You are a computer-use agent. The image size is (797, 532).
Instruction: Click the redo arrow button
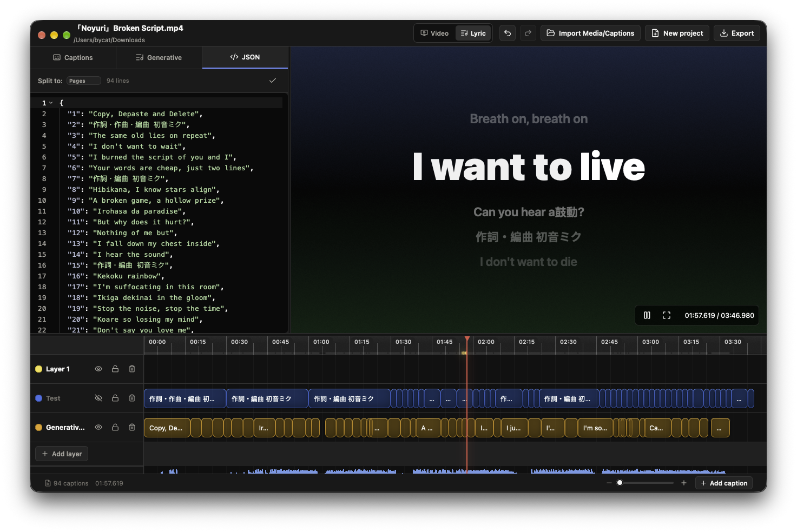click(x=528, y=33)
